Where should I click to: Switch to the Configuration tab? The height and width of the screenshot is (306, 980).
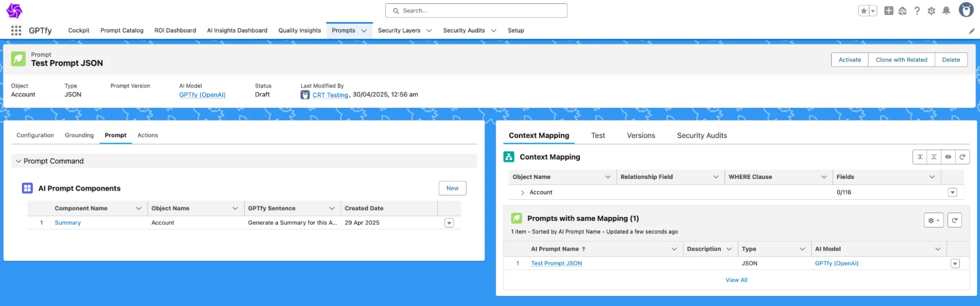(35, 135)
